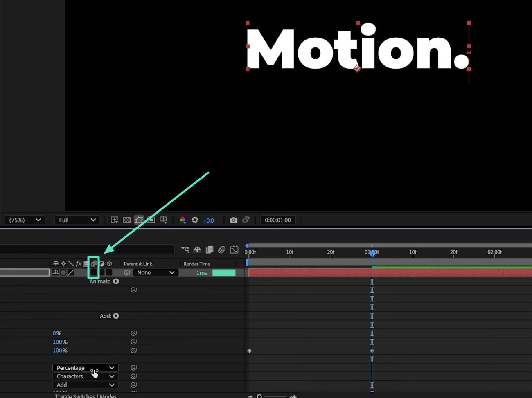
Task: Click the 0:00:01:00 timecode display
Action: click(278, 220)
